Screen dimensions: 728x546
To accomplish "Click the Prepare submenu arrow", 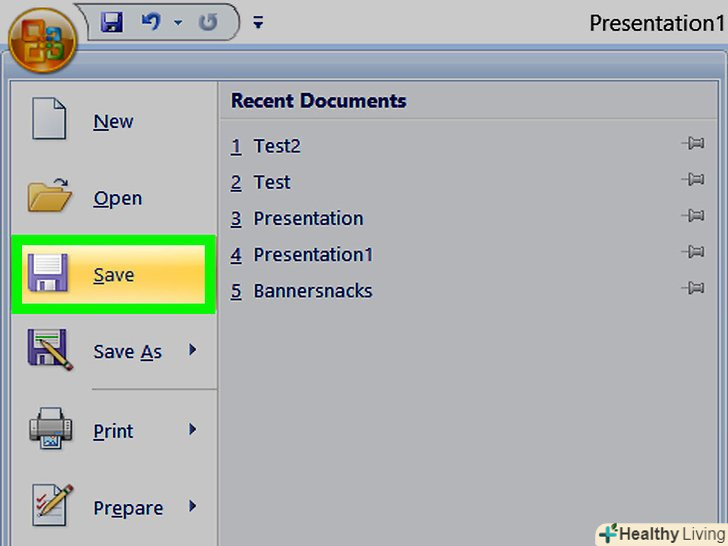I will [192, 506].
